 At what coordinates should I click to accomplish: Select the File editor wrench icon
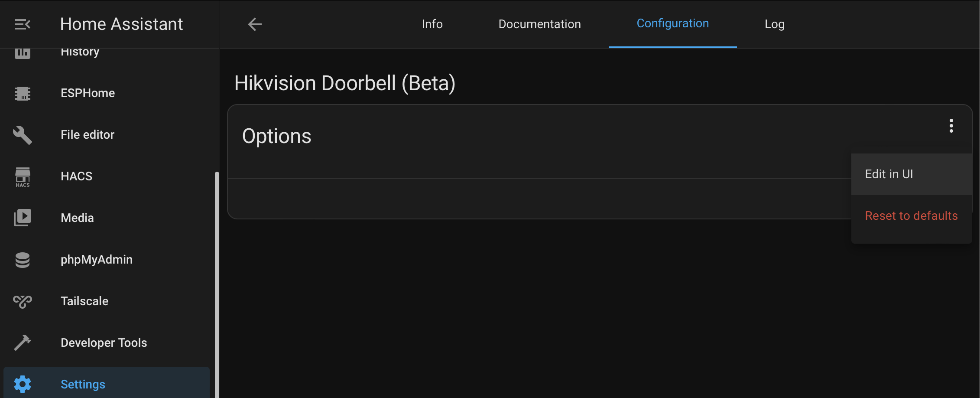click(x=22, y=135)
